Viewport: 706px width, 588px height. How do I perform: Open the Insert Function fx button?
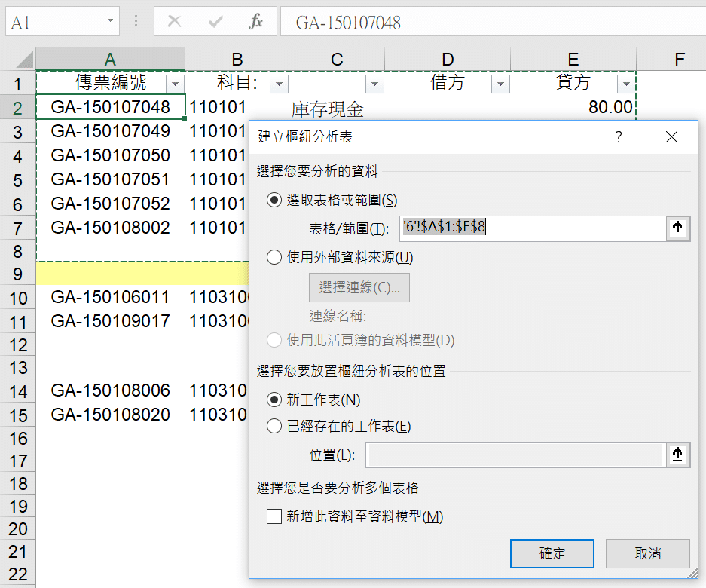[255, 21]
